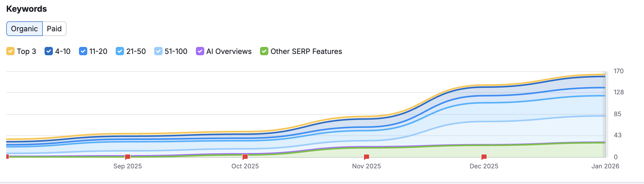
Task: Open the red note flag at Oct 2025
Action: coord(245,157)
